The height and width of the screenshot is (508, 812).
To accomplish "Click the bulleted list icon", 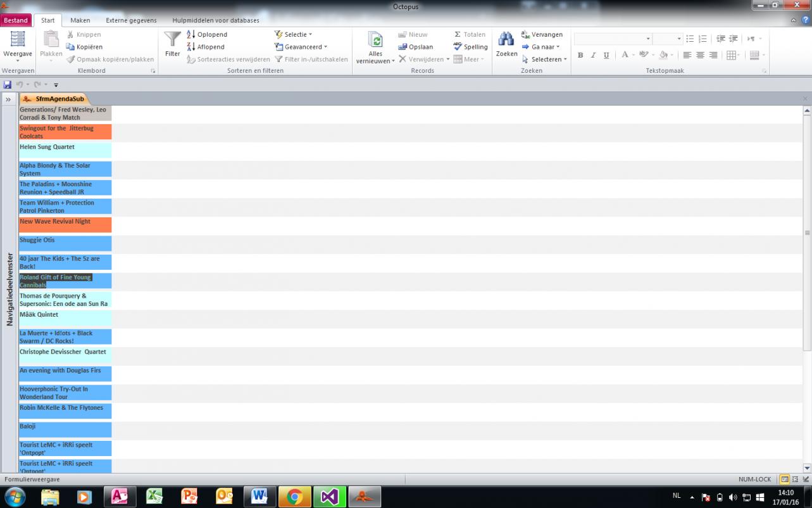I will pos(690,39).
